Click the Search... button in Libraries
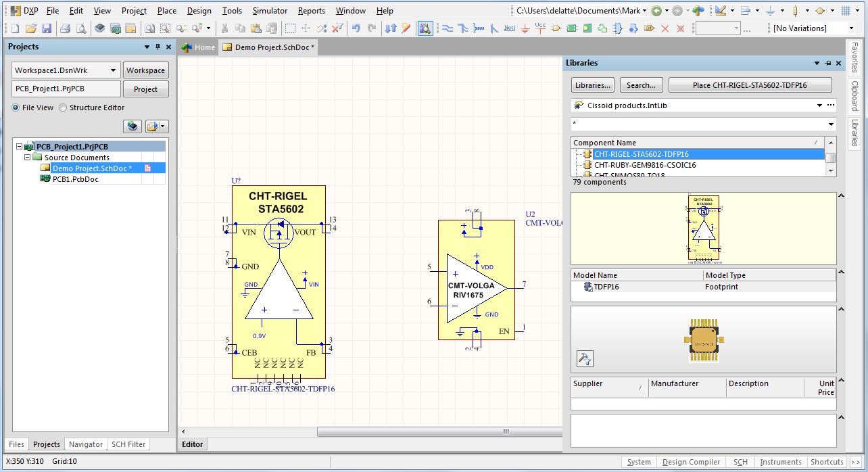 tap(641, 85)
